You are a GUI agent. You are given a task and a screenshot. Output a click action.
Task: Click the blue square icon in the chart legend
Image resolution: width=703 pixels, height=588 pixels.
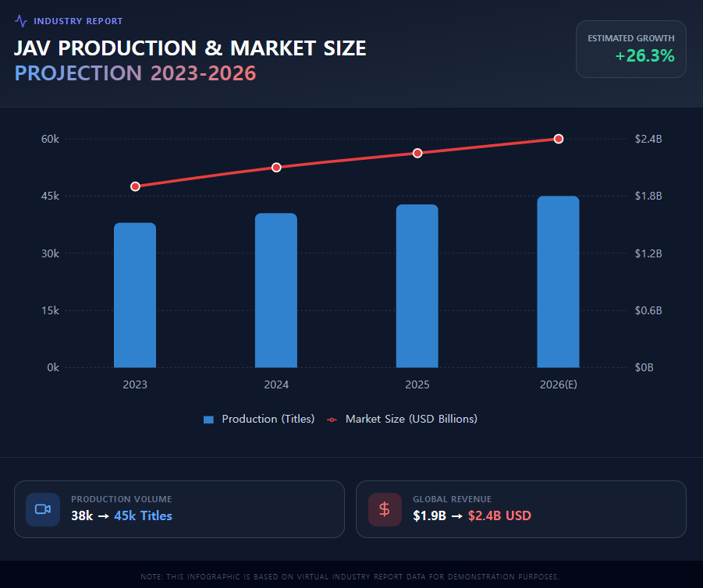coord(208,419)
